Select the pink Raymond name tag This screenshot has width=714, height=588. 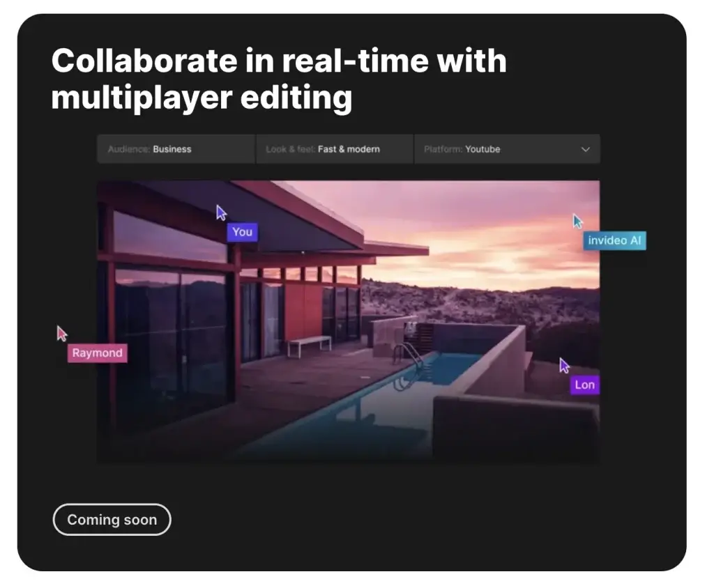(x=98, y=353)
